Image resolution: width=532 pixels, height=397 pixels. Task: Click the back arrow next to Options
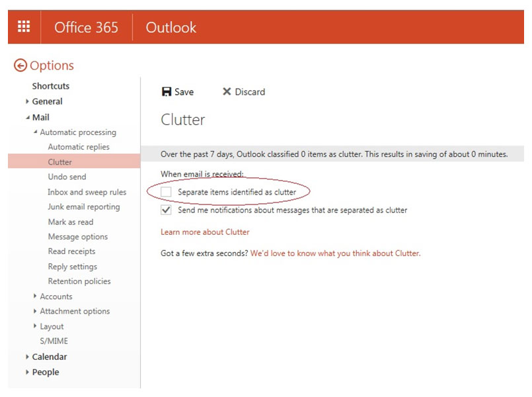coord(20,65)
